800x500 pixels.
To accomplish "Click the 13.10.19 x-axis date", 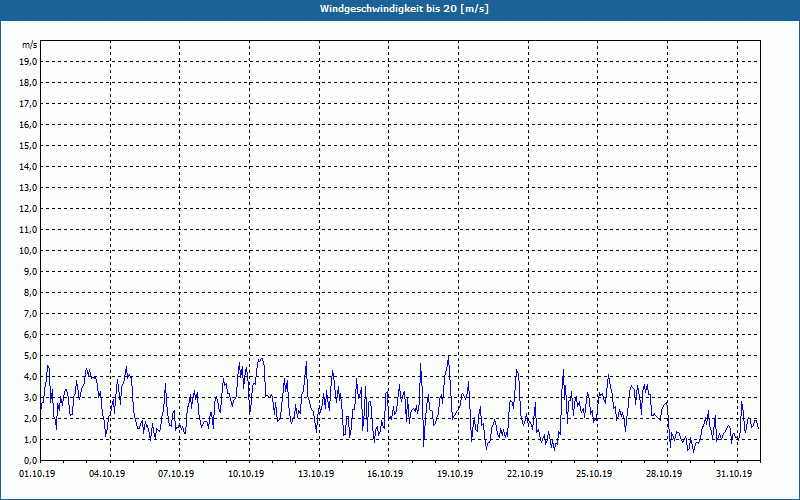I will point(316,474).
